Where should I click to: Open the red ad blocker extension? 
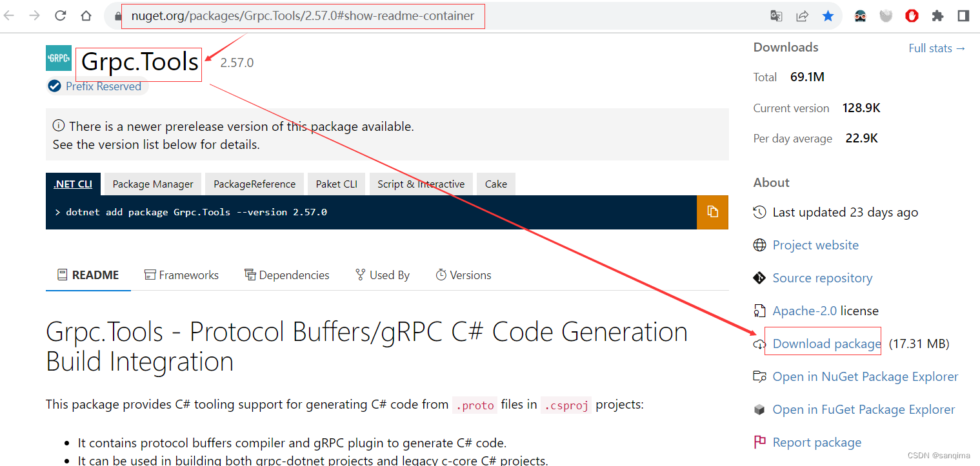tap(912, 16)
